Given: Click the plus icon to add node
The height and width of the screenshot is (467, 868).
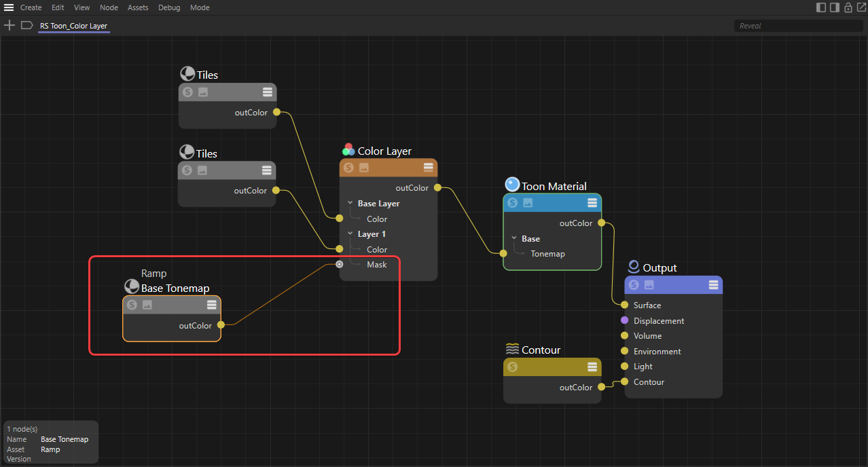Looking at the screenshot, I should tap(10, 25).
